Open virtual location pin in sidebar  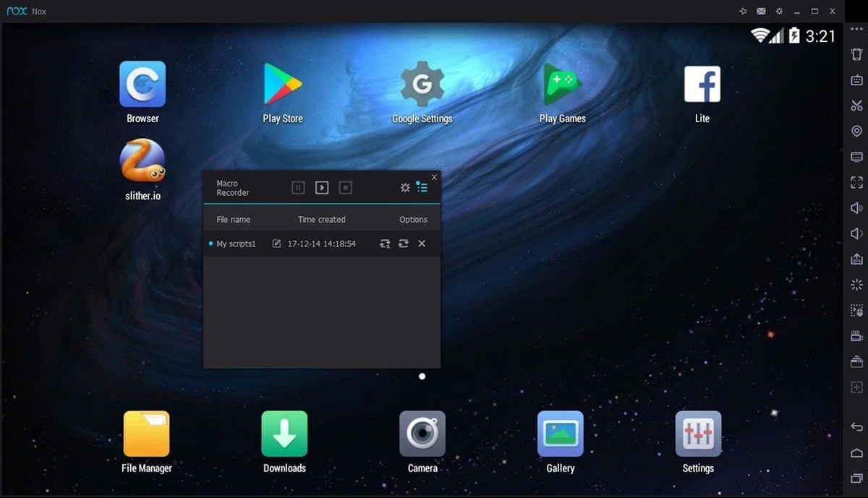click(856, 132)
